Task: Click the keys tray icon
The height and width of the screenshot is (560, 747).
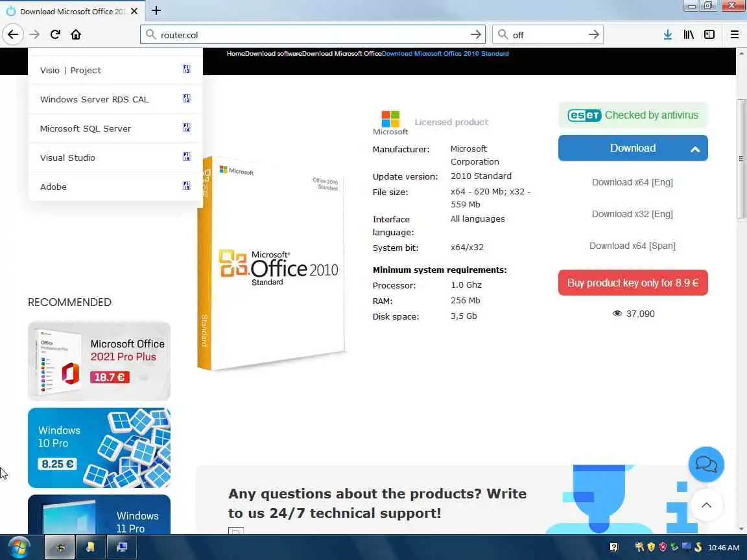Action: [639, 547]
